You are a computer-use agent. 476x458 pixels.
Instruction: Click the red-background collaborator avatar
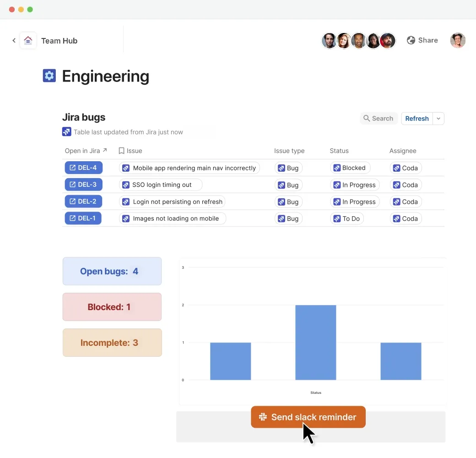387,40
